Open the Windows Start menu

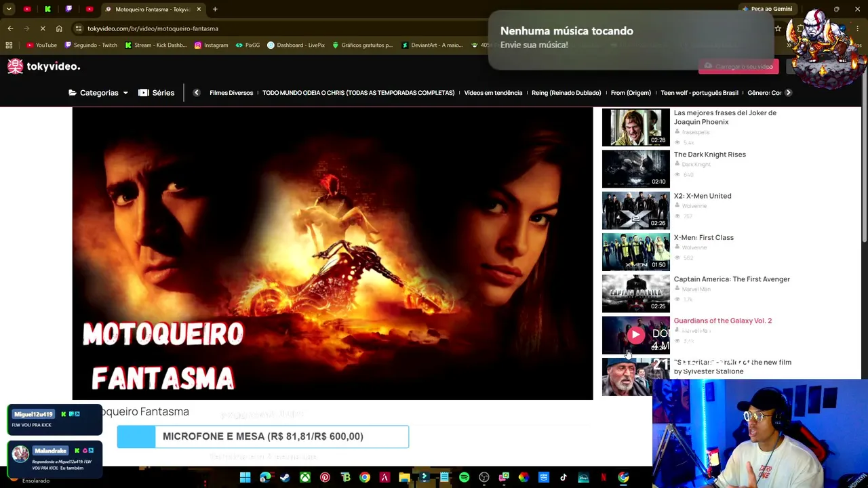pyautogui.click(x=245, y=478)
